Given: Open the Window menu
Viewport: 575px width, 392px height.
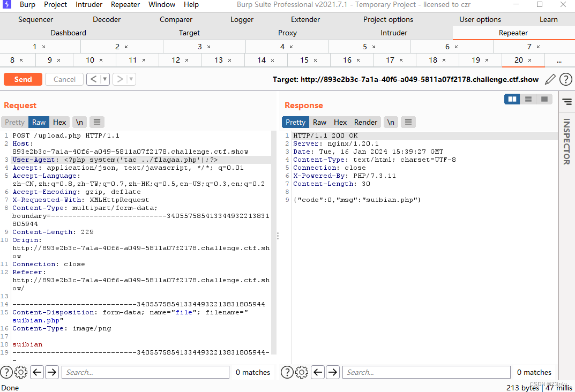Looking at the screenshot, I should click(x=162, y=4).
